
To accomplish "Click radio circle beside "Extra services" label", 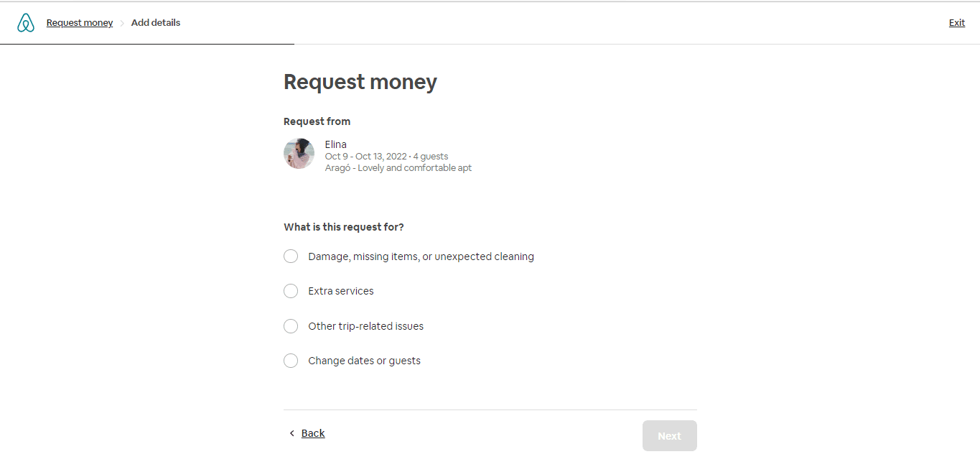I will tap(291, 291).
